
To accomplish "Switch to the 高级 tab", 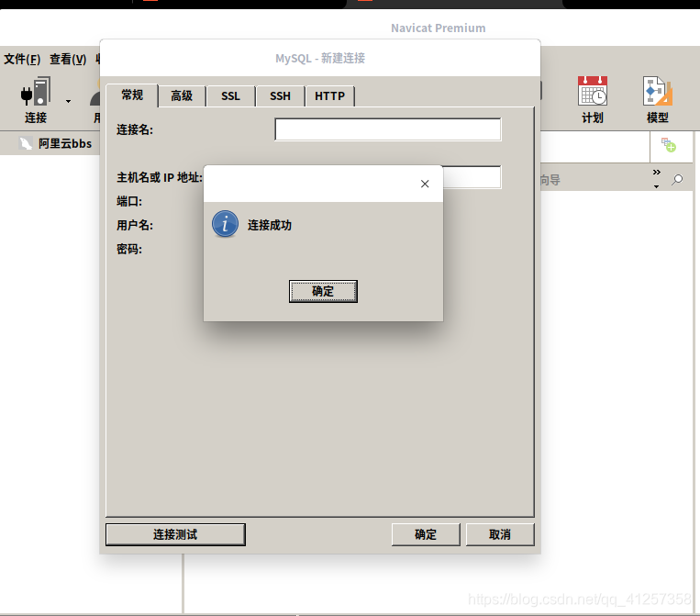I will pyautogui.click(x=182, y=96).
